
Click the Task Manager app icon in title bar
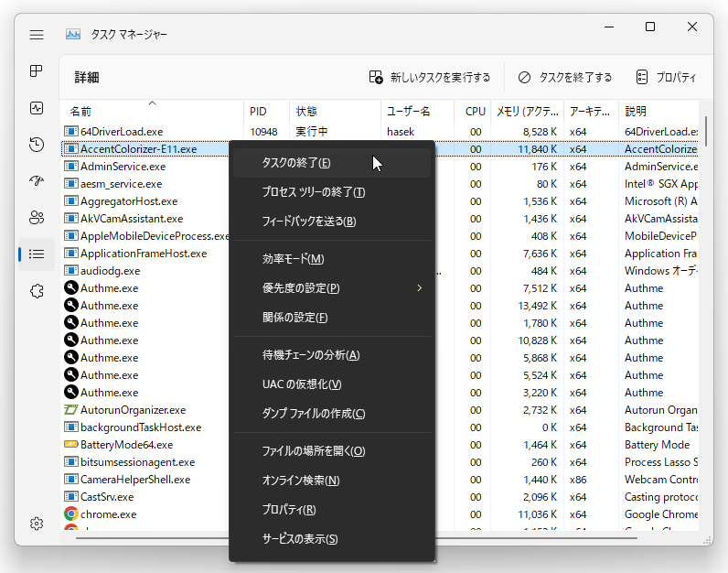click(x=73, y=35)
